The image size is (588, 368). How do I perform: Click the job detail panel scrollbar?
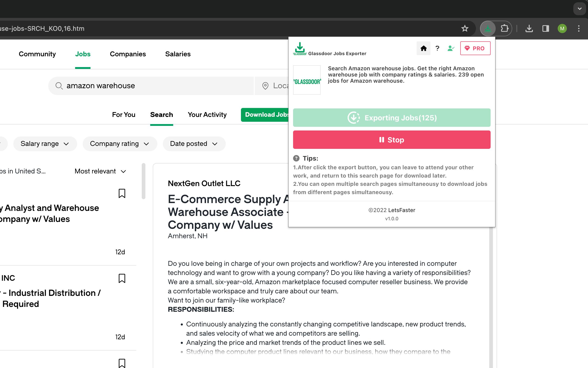(x=491, y=297)
